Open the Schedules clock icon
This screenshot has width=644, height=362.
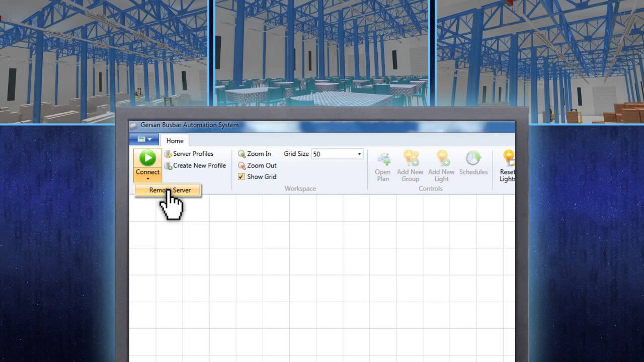click(x=473, y=158)
